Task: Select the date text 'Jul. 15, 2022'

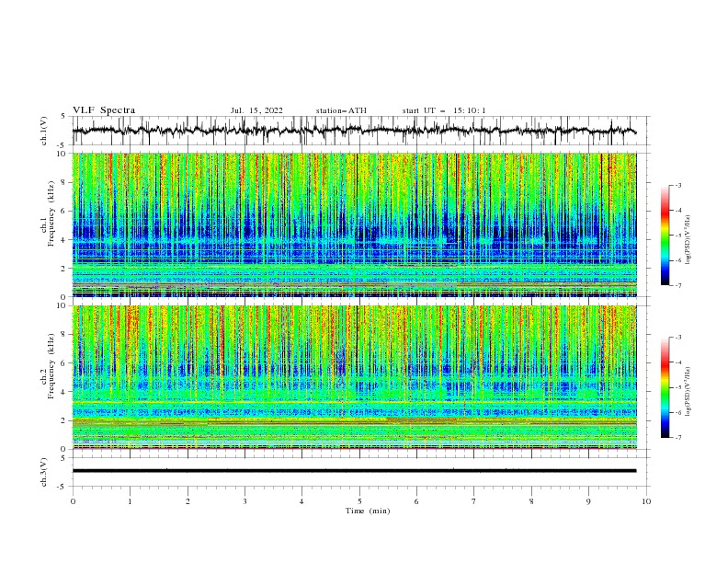Action: point(256,110)
